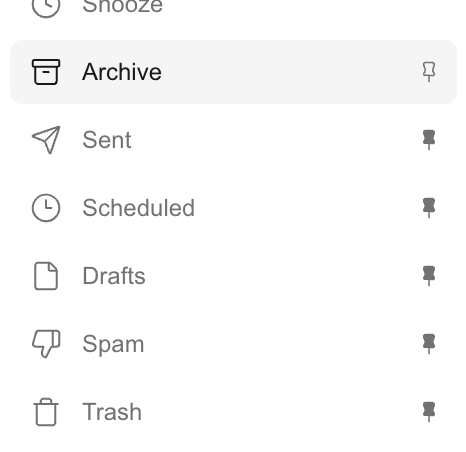Viewport: 466px width, 452px height.
Task: Click the Scheduled clock icon
Action: pyautogui.click(x=46, y=208)
